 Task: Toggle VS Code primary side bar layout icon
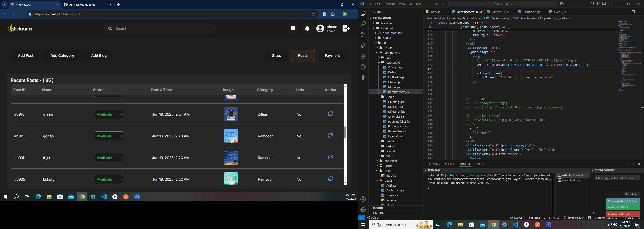coord(598,4)
